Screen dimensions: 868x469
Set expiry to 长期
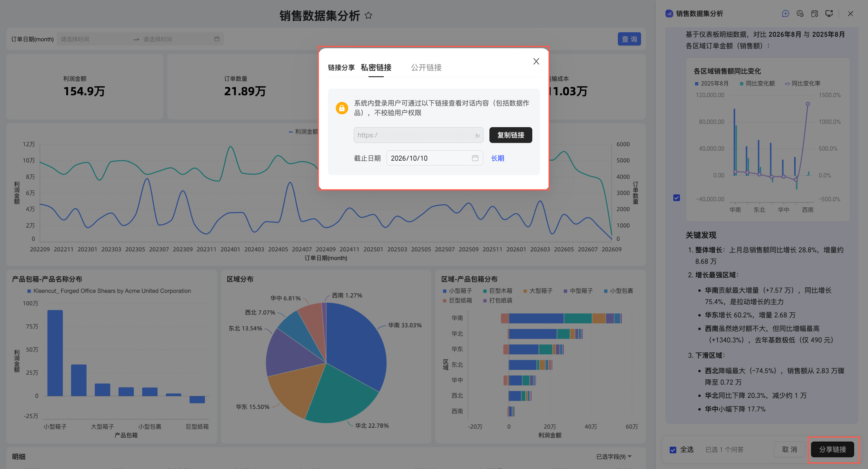coord(497,158)
